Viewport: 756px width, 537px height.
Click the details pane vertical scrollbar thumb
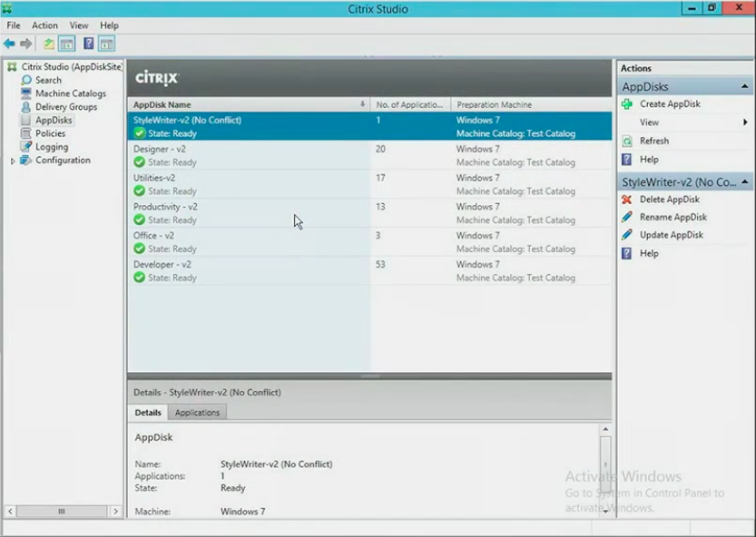605,464
